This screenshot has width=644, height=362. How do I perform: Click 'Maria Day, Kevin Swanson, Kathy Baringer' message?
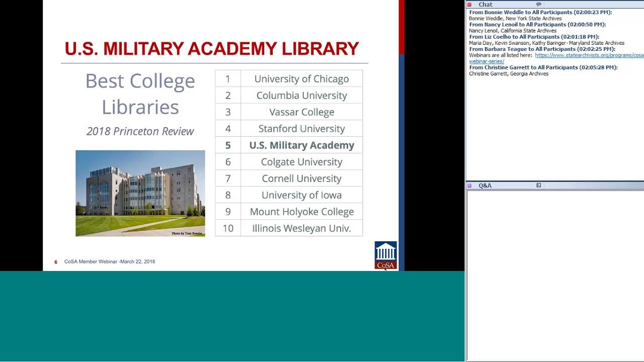pos(546,43)
